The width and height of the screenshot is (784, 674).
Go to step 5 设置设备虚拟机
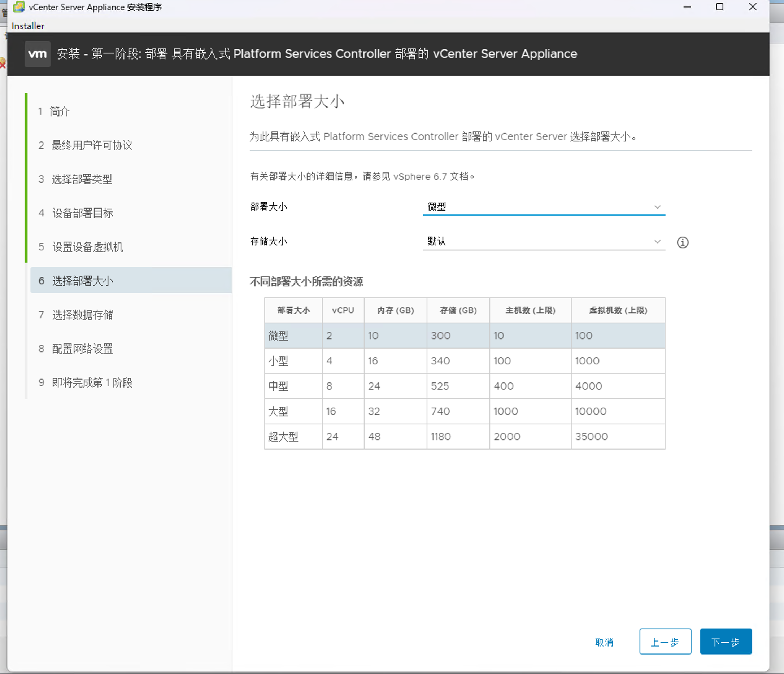pyautogui.click(x=80, y=247)
